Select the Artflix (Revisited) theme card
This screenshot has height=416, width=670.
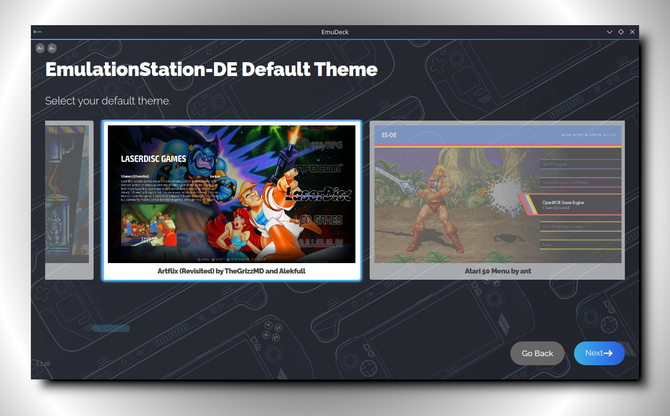pyautogui.click(x=232, y=200)
